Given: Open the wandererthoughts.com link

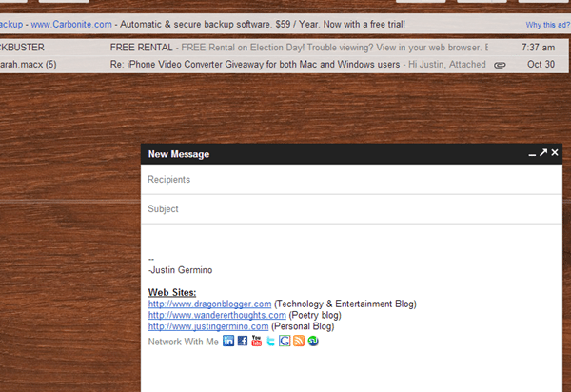Looking at the screenshot, I should pos(217,315).
